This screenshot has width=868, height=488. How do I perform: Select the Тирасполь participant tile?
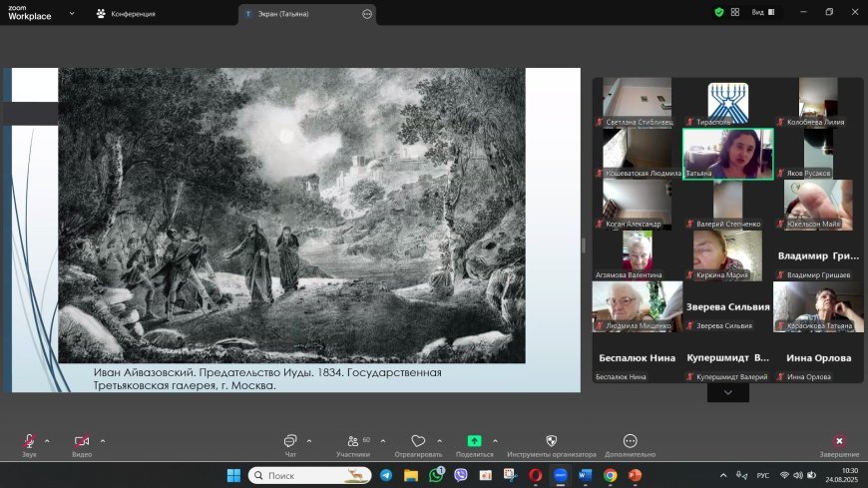coord(728,103)
